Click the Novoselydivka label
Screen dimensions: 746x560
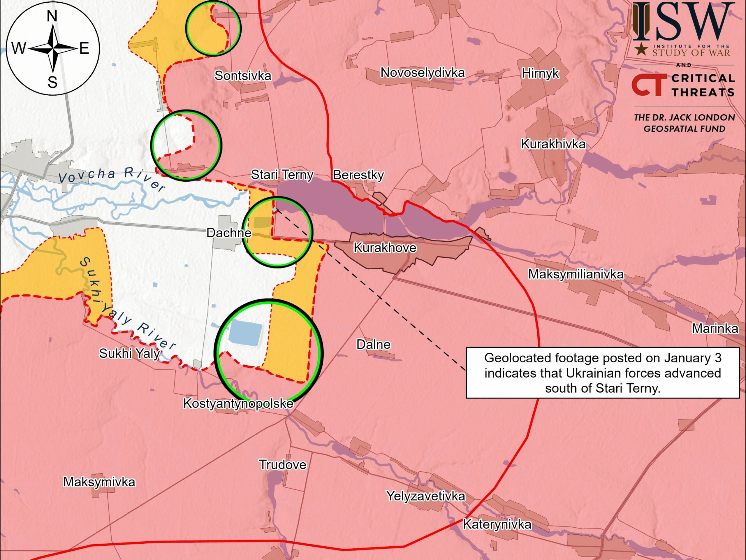click(422, 73)
